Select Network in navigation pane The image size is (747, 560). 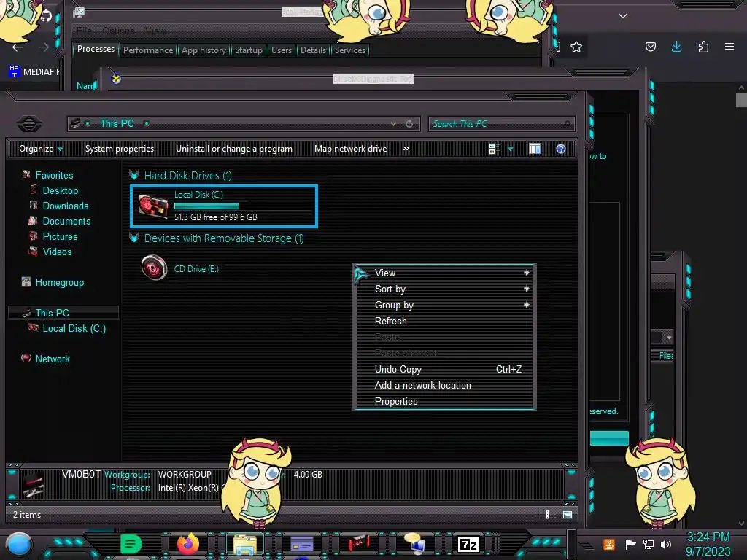pos(53,359)
